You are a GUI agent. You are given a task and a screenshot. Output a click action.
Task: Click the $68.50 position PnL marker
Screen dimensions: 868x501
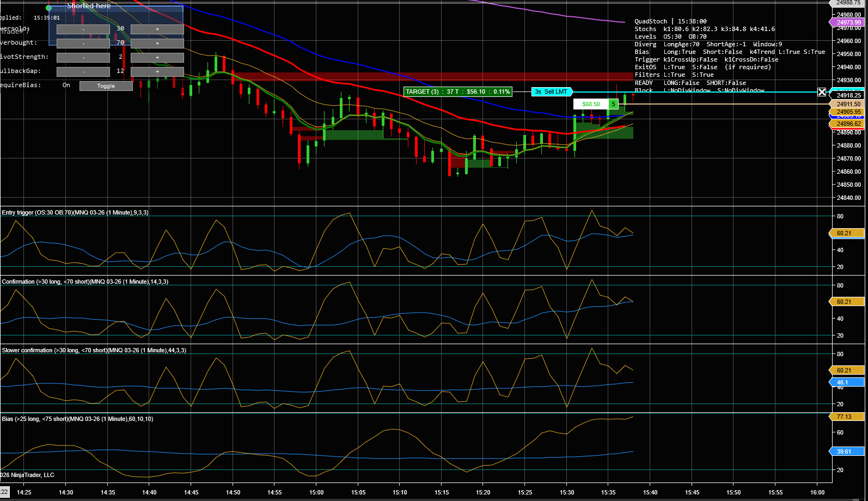click(x=591, y=104)
